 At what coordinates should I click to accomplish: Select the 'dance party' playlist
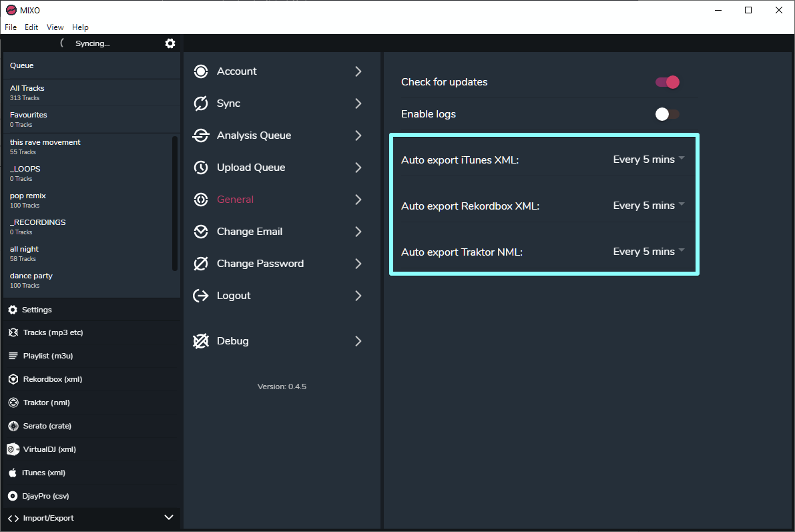pyautogui.click(x=87, y=280)
